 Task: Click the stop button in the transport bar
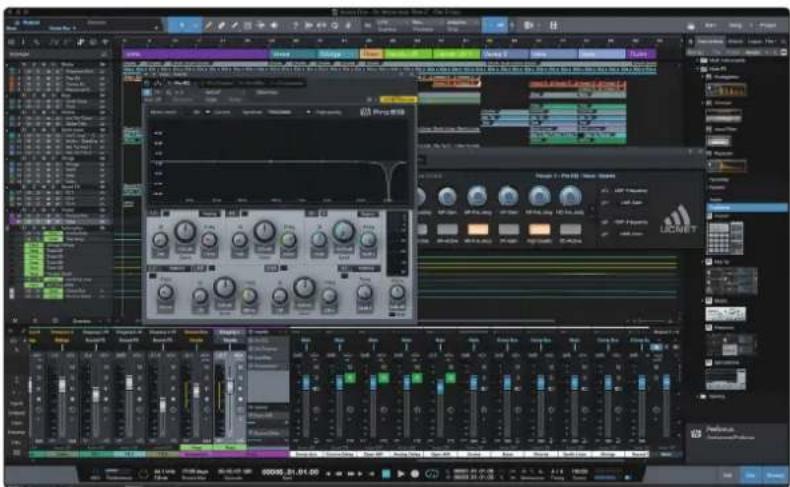point(386,474)
